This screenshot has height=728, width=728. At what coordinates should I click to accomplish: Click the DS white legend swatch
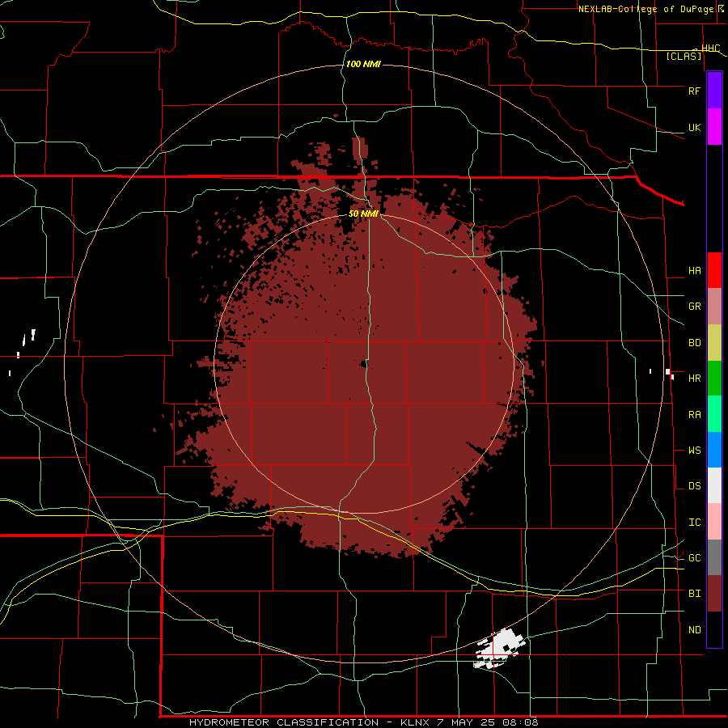[x=714, y=485]
